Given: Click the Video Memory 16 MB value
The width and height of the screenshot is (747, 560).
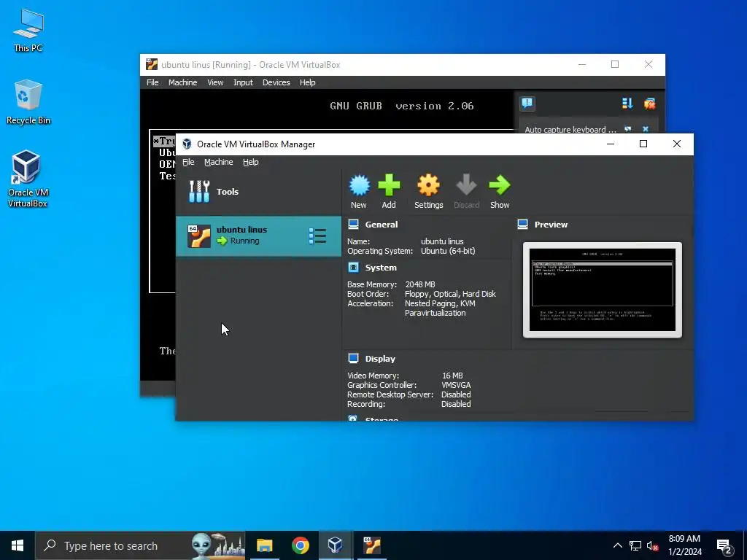Looking at the screenshot, I should pos(452,376).
